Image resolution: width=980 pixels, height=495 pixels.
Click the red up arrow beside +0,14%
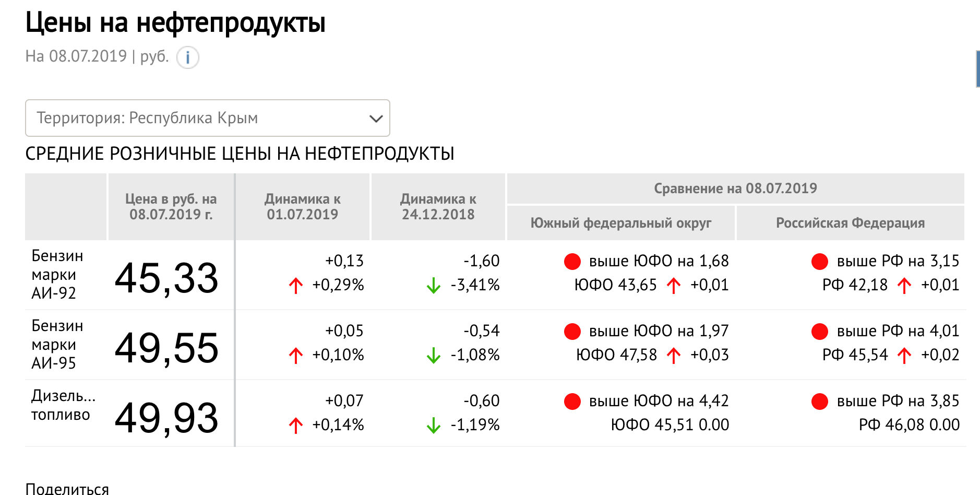296,425
